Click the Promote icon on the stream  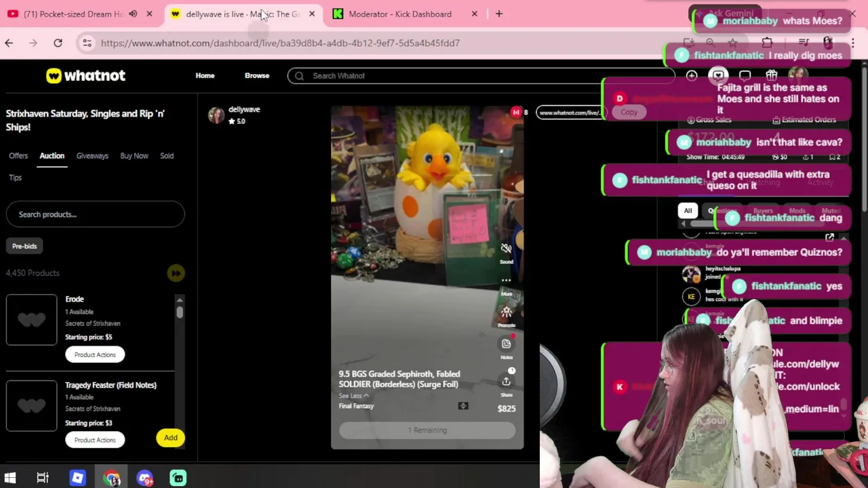pos(506,312)
